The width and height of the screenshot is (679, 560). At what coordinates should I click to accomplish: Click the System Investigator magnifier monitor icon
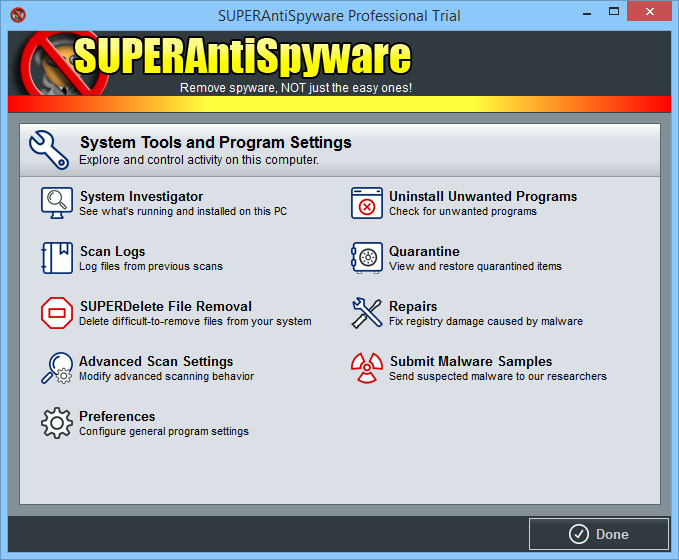coord(56,203)
